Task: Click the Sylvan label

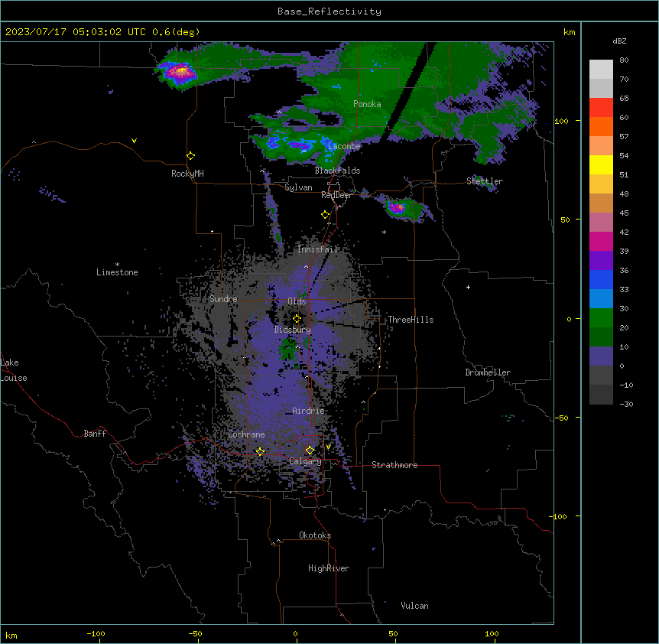Action: 298,187
